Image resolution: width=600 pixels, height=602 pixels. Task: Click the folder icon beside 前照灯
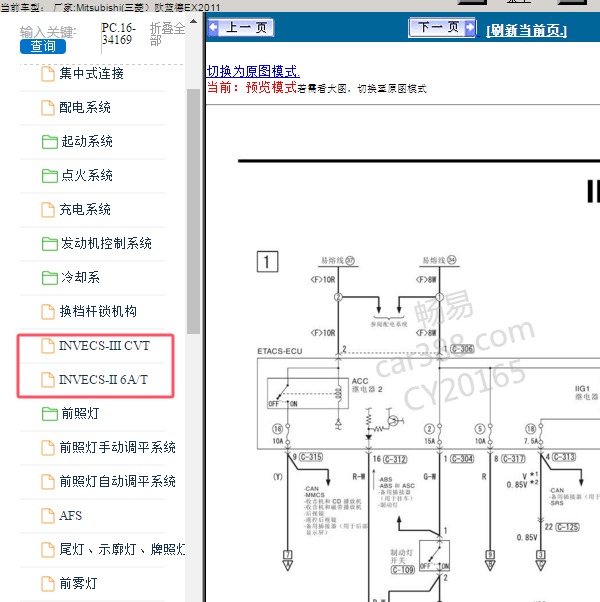click(x=50, y=414)
